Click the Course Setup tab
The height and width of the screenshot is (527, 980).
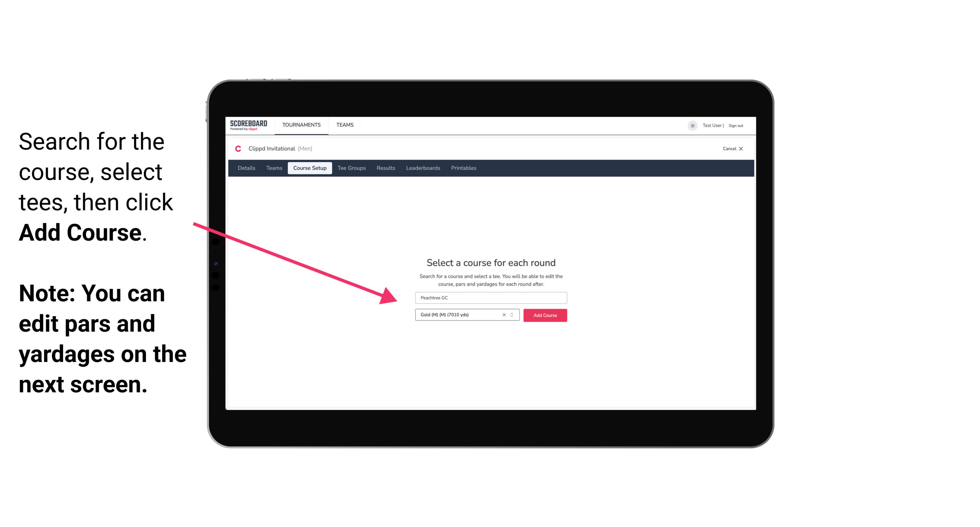[x=310, y=168]
